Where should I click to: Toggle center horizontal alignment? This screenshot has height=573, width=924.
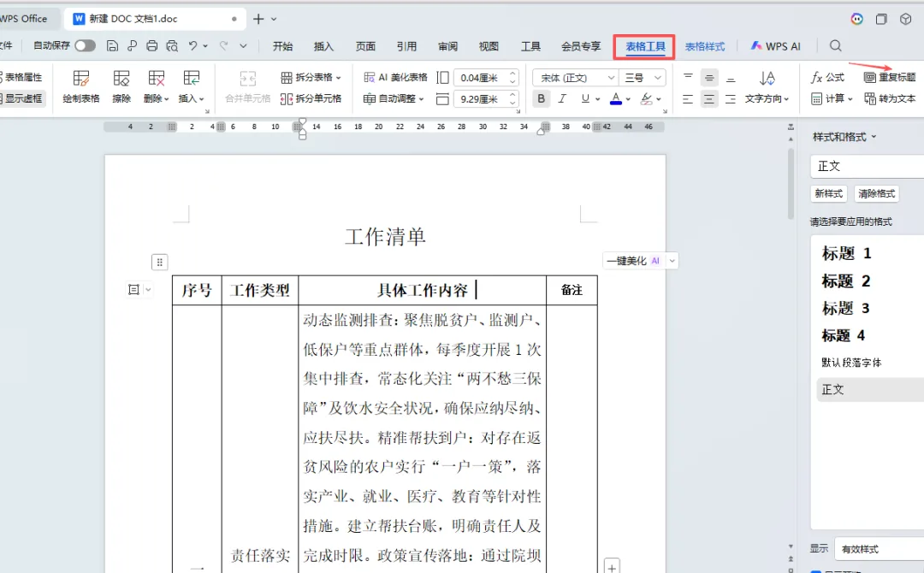click(709, 99)
